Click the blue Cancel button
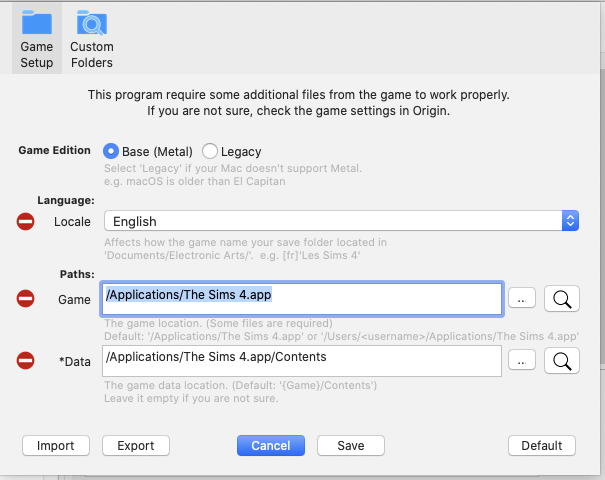605x480 pixels. pos(270,445)
